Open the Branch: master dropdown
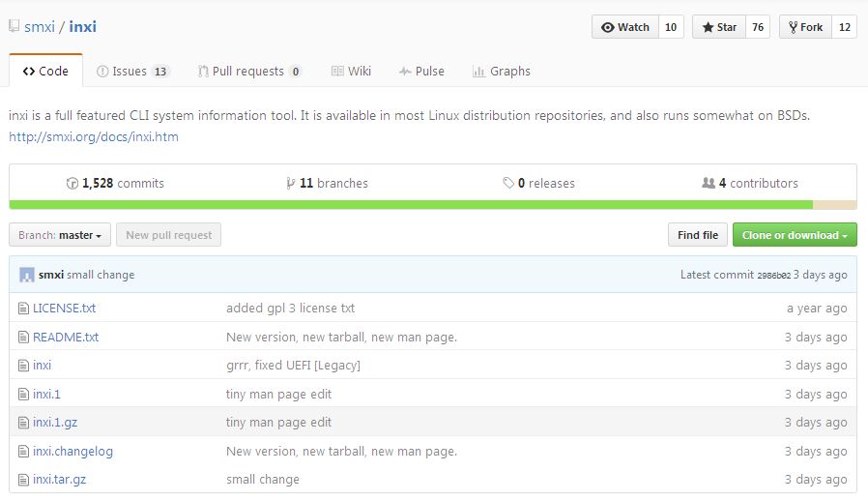The image size is (868, 501). [x=60, y=235]
